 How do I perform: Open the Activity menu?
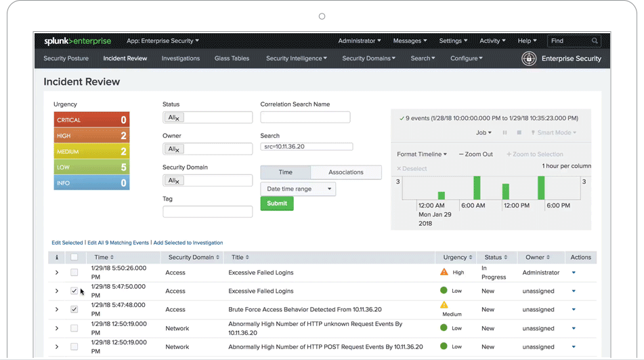492,41
